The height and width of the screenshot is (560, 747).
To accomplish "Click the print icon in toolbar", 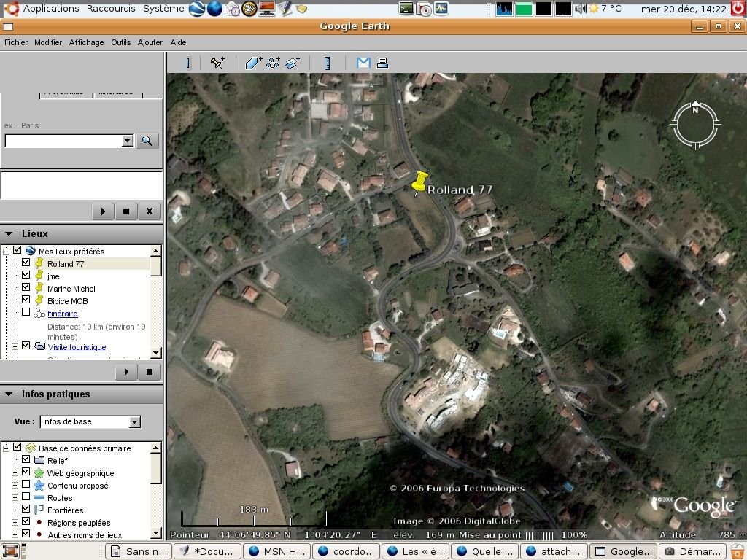I will click(382, 63).
